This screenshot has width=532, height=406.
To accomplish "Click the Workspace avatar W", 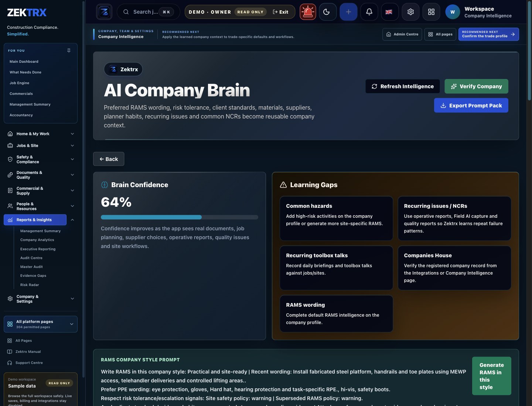I will click(453, 12).
